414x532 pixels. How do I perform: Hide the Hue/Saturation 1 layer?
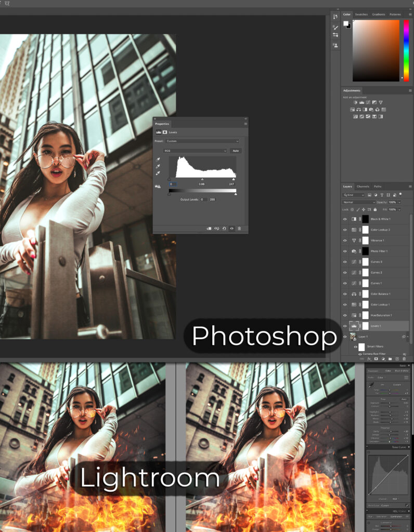345,315
